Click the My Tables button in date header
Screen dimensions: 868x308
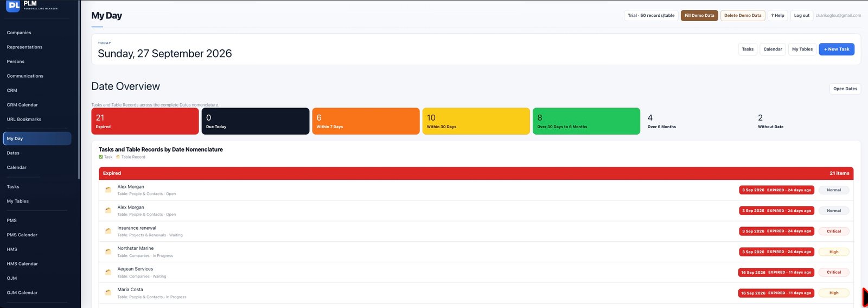pos(802,49)
